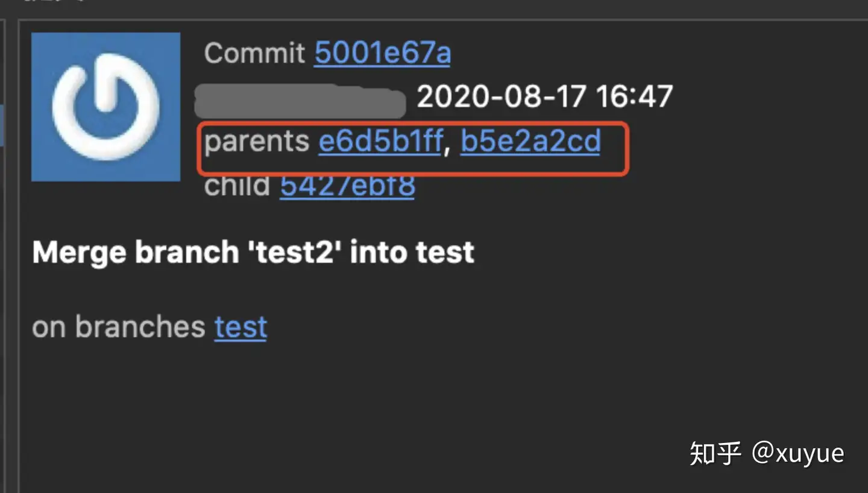Click the commit date 2020-08-17

[502, 96]
